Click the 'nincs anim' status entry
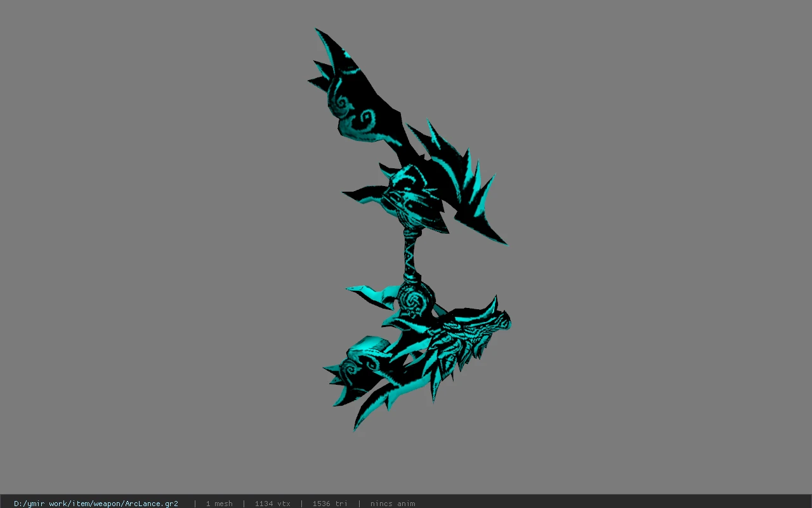812x508 pixels. 393,504
